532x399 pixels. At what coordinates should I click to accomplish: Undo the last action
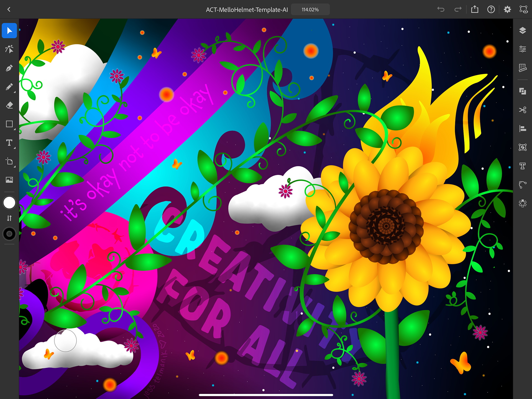[x=441, y=9]
